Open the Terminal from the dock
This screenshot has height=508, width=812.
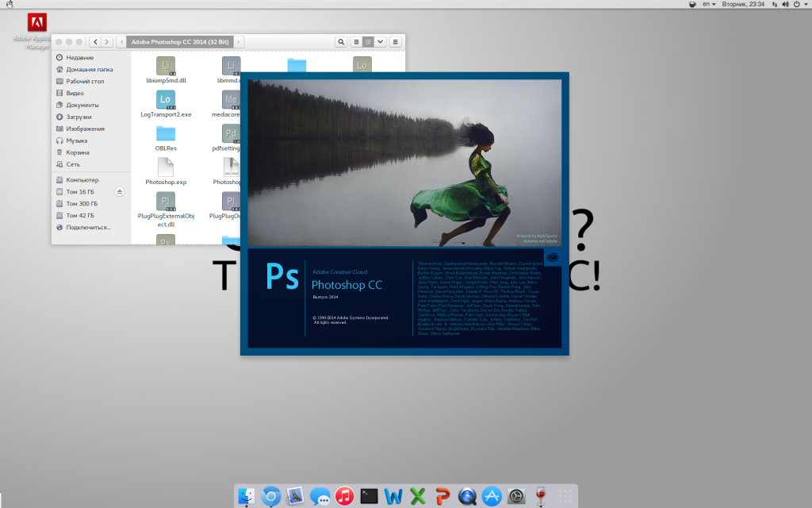pyautogui.click(x=369, y=497)
